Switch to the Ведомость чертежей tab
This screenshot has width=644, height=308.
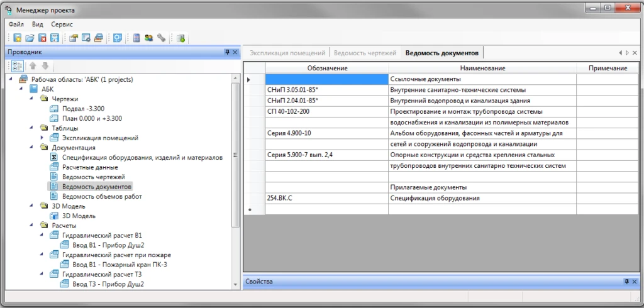365,53
